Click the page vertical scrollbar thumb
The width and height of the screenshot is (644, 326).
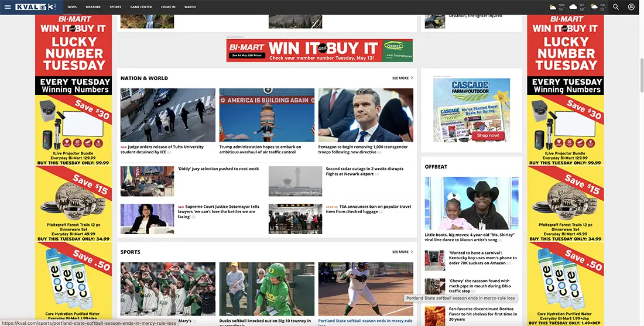(x=641, y=76)
